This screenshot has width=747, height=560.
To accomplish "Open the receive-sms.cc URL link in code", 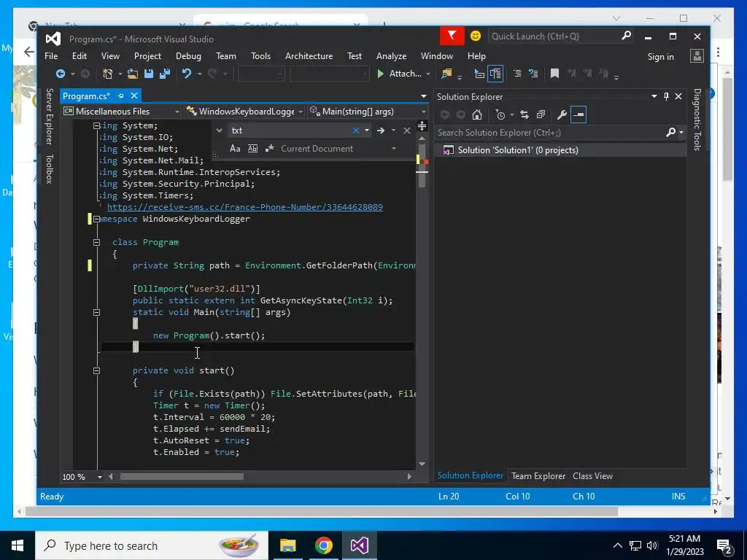I will (x=245, y=207).
